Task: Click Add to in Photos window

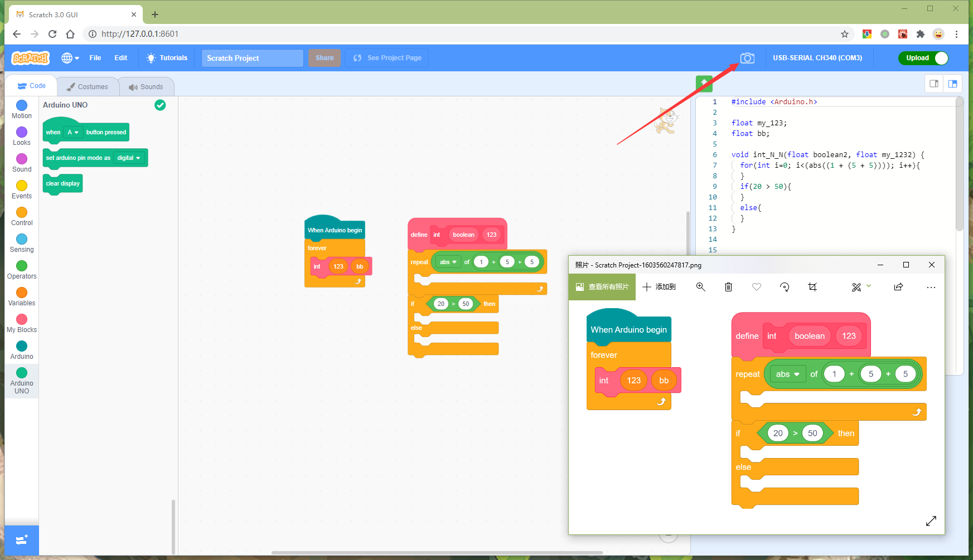Action: (659, 287)
